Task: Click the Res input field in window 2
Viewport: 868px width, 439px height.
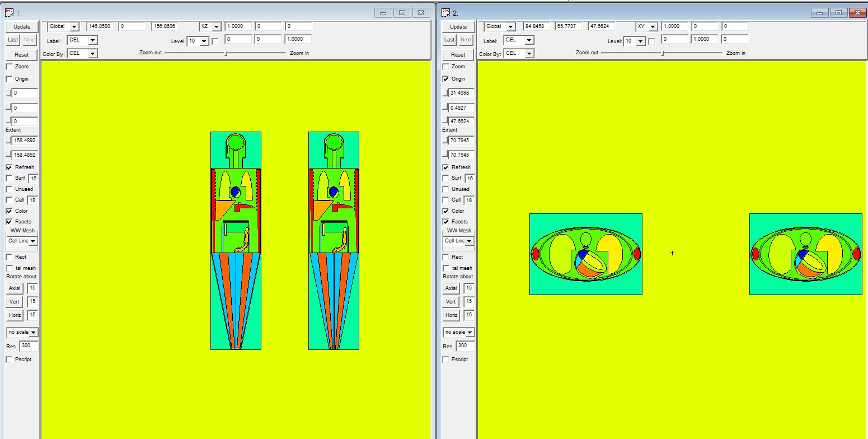Action: (465, 346)
